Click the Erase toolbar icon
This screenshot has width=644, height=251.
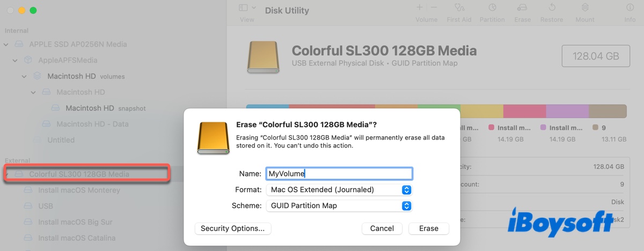522,8
